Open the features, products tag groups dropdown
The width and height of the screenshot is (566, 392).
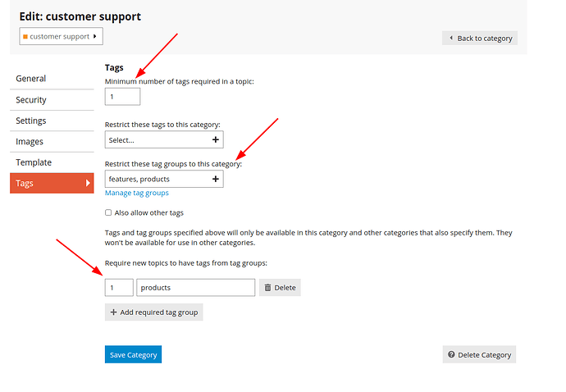[164, 179]
